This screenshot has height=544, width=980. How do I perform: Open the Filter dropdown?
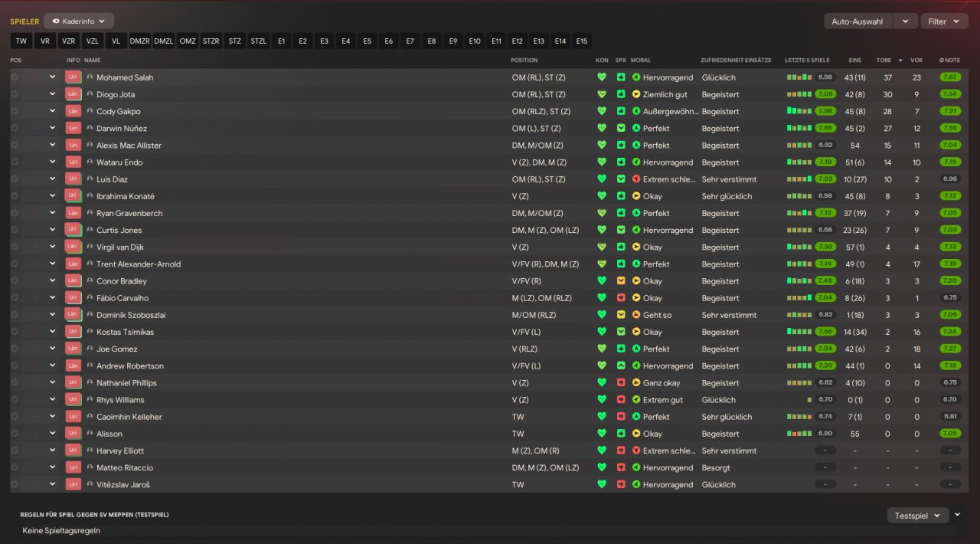click(x=943, y=21)
